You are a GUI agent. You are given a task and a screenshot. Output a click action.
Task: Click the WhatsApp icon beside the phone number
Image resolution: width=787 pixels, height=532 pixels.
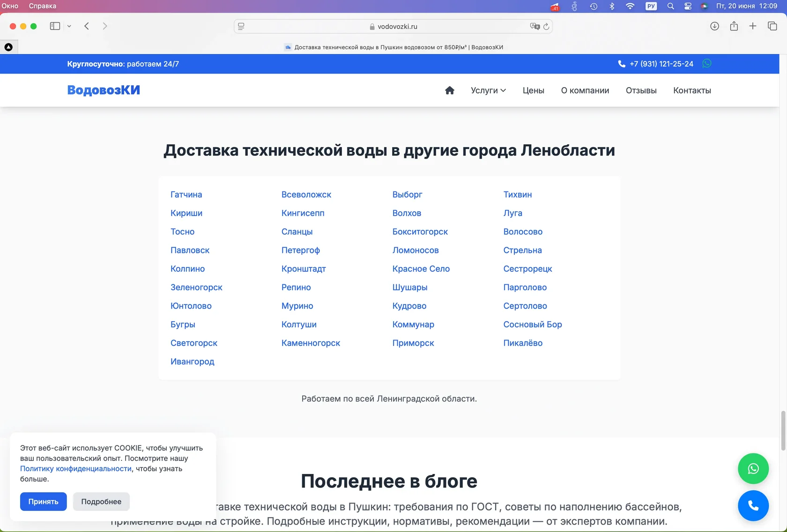click(x=707, y=63)
